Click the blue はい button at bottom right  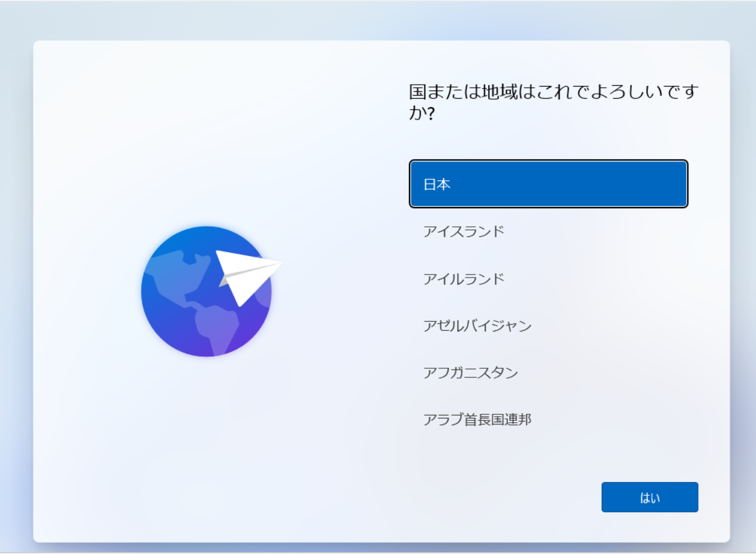click(x=650, y=496)
